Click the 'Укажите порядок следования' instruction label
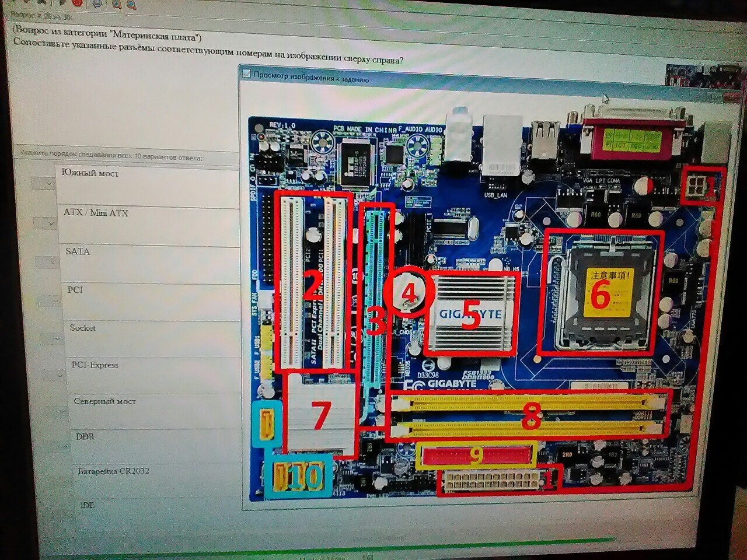 pos(111,157)
